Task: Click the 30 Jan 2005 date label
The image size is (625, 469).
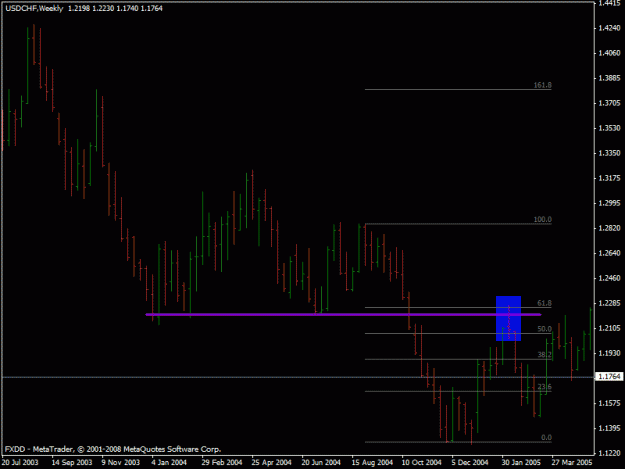Action: pos(521,462)
